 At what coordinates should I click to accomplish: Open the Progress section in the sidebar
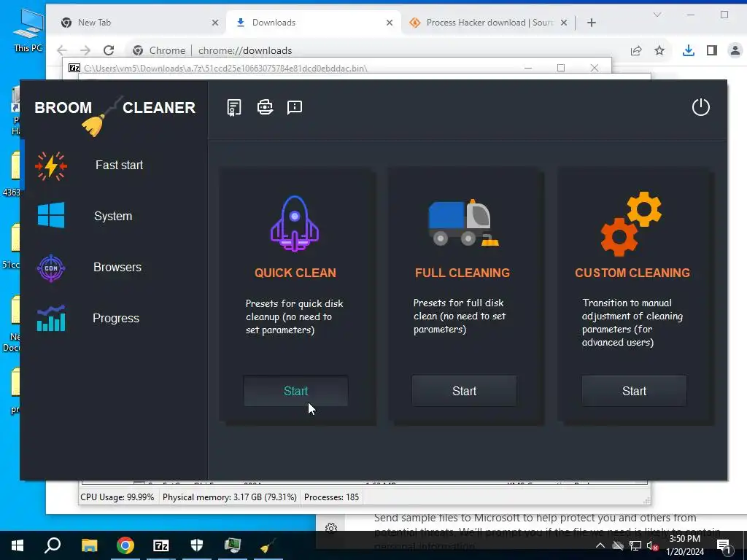click(116, 318)
